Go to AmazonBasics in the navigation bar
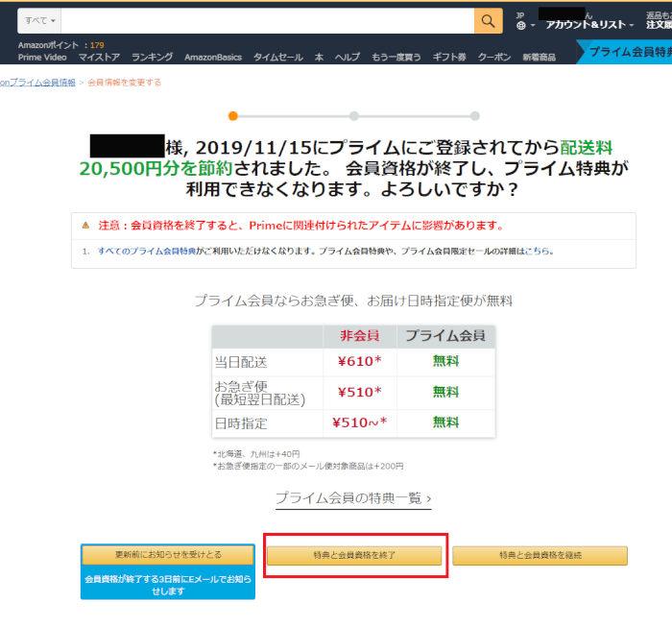The width and height of the screenshot is (672, 627). tap(213, 58)
